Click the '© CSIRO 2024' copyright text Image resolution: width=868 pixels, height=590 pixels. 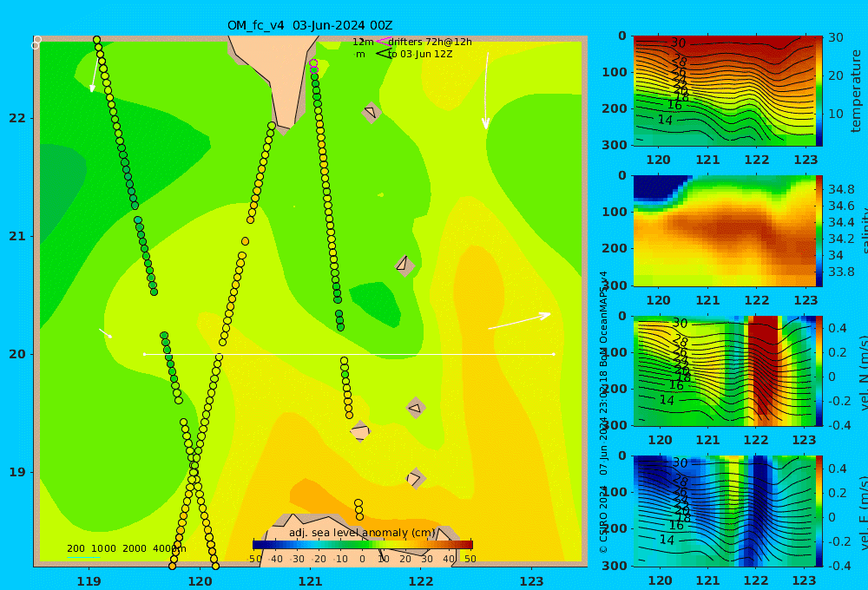point(603,520)
